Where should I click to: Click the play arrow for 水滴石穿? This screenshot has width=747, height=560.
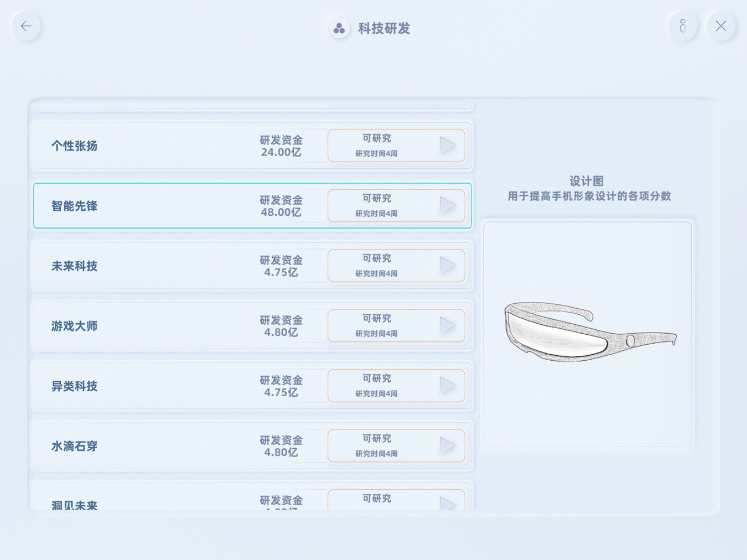pos(447,445)
